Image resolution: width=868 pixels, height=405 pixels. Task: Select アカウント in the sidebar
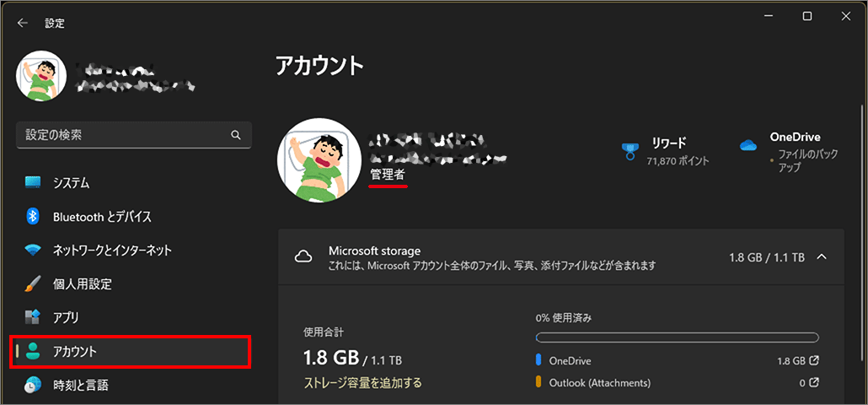(x=131, y=352)
